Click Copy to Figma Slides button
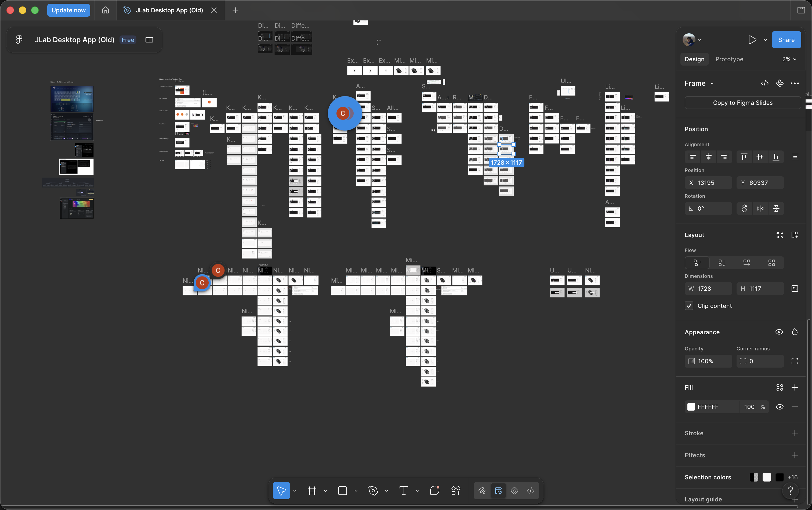 [742, 103]
